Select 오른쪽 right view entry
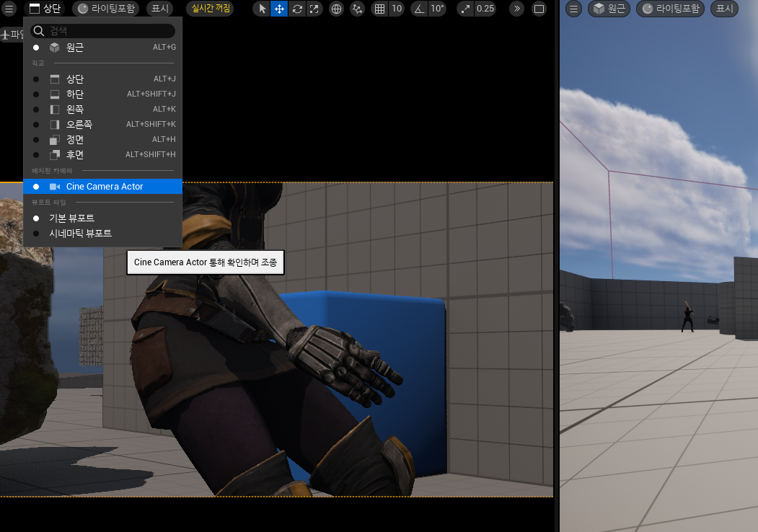Image resolution: width=758 pixels, height=532 pixels. click(x=103, y=124)
